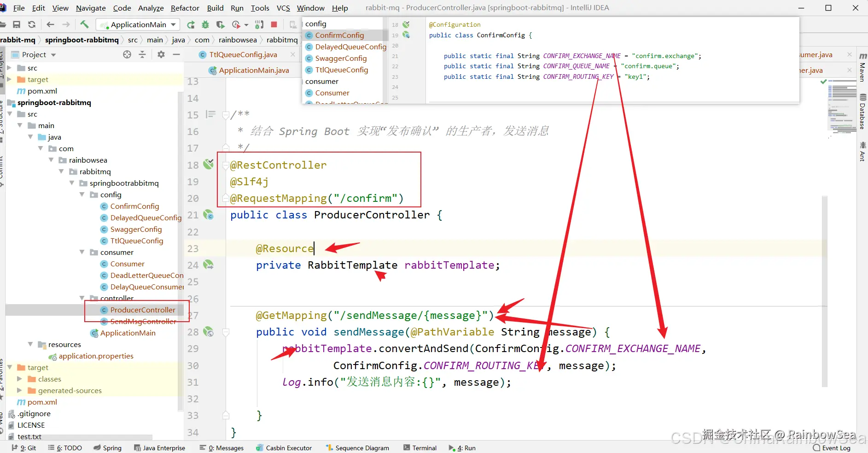Open Project panel gear options
Screen dimensions: 868x453
[x=161, y=54]
